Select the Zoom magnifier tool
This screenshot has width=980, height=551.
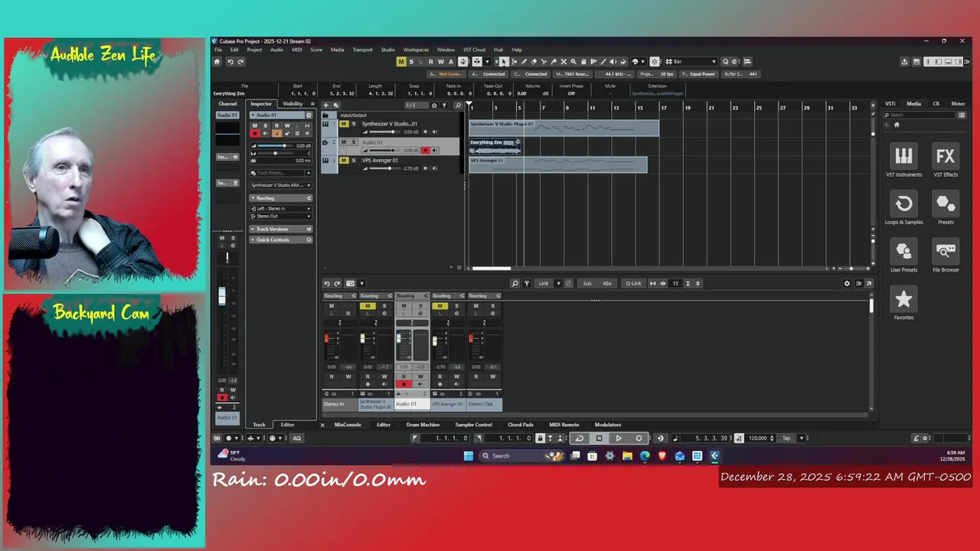point(573,61)
